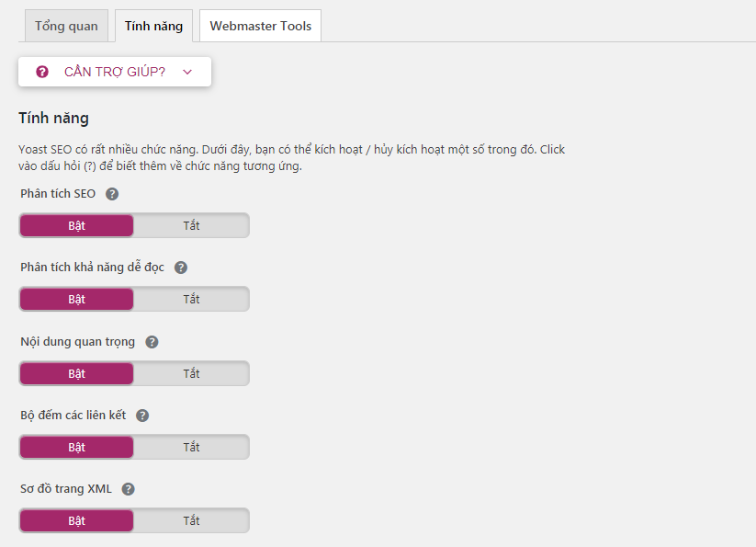Enable Phân tích SEO with Bật
Viewport: 756px width, 547px height.
click(76, 225)
